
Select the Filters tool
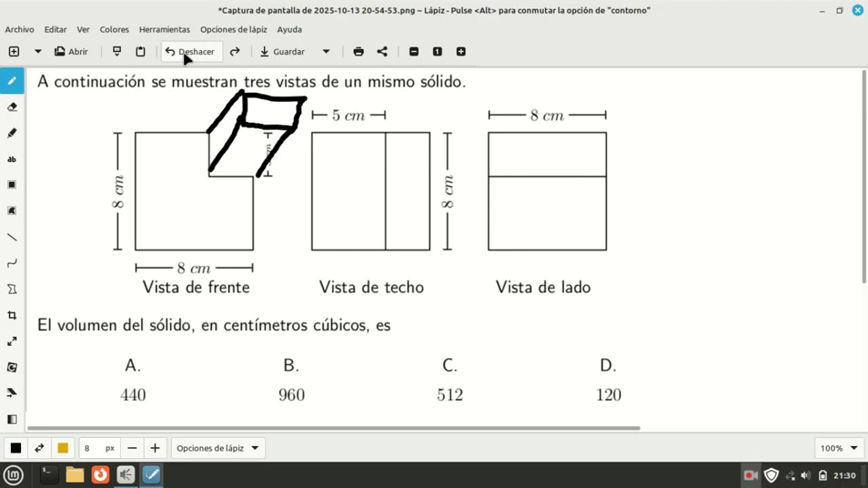pos(12,420)
